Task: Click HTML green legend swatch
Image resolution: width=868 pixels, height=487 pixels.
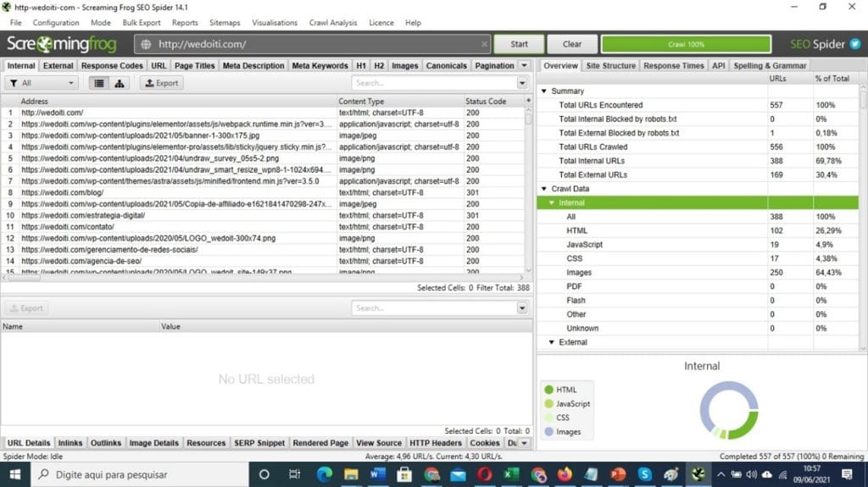Action: (548, 390)
